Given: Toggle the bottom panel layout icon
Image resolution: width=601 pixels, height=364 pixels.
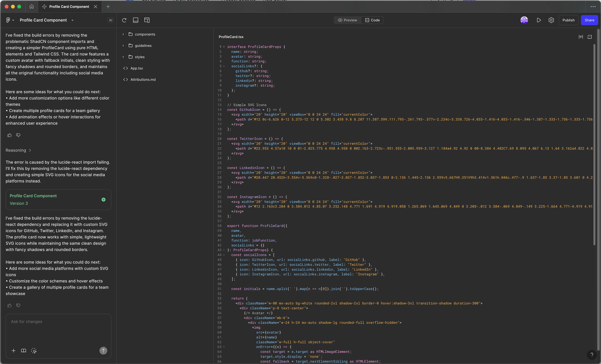Looking at the screenshot, I should (136, 20).
